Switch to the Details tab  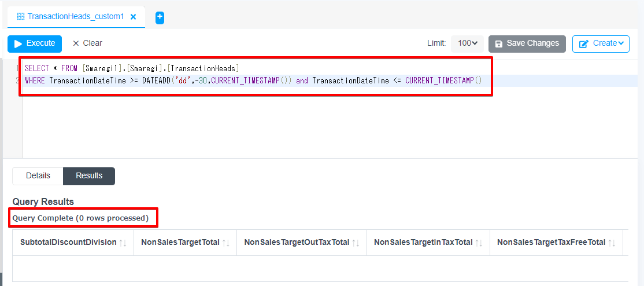(x=38, y=176)
